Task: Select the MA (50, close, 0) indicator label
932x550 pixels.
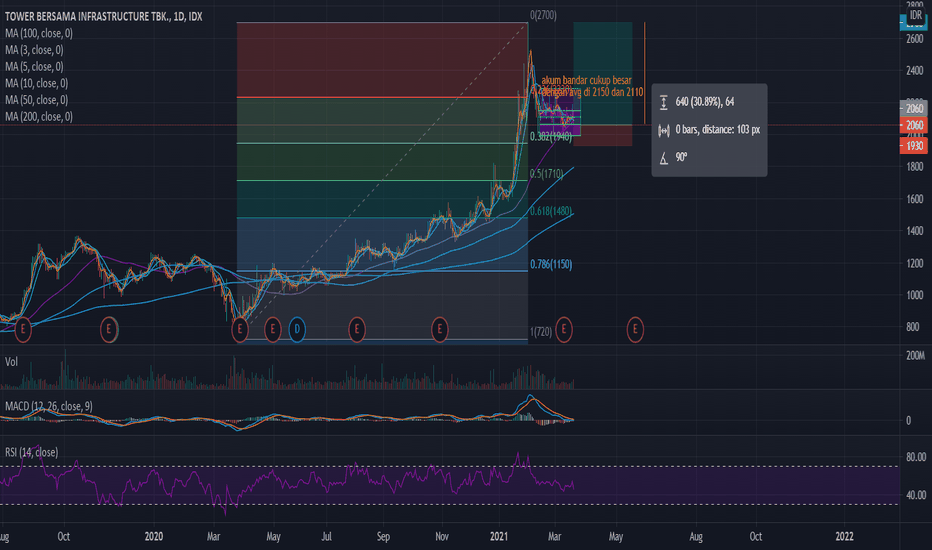Action: tap(36, 100)
